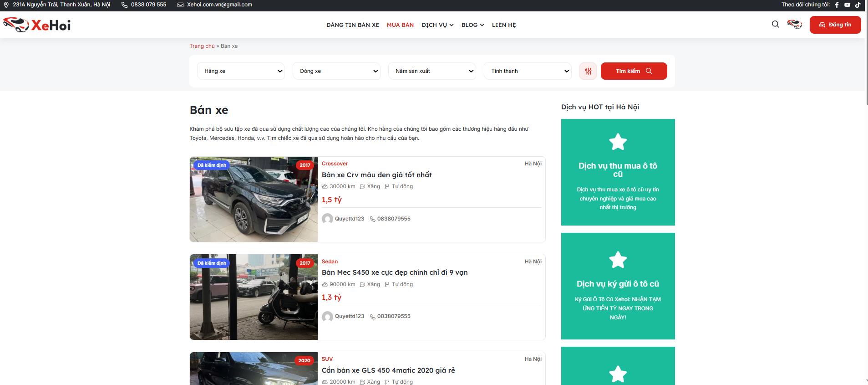
Task: Click the SUV category link
Action: coord(327,359)
